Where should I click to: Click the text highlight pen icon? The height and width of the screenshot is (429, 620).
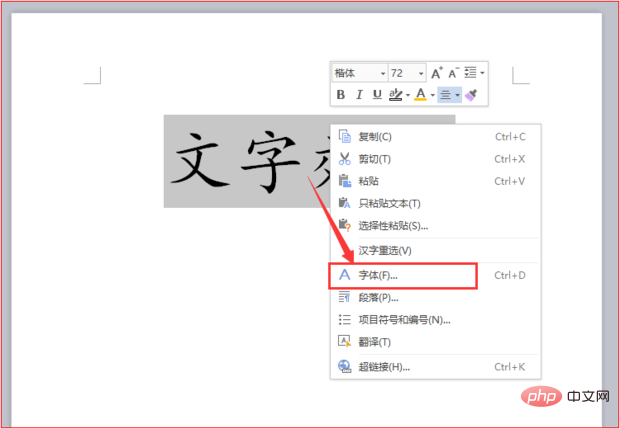tap(396, 95)
